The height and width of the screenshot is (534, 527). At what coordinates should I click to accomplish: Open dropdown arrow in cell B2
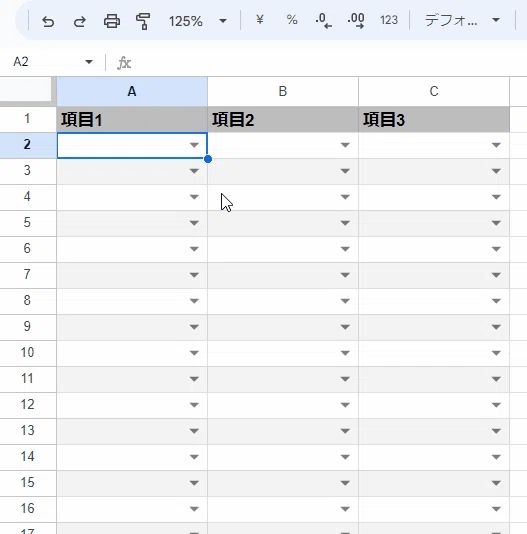[345, 145]
